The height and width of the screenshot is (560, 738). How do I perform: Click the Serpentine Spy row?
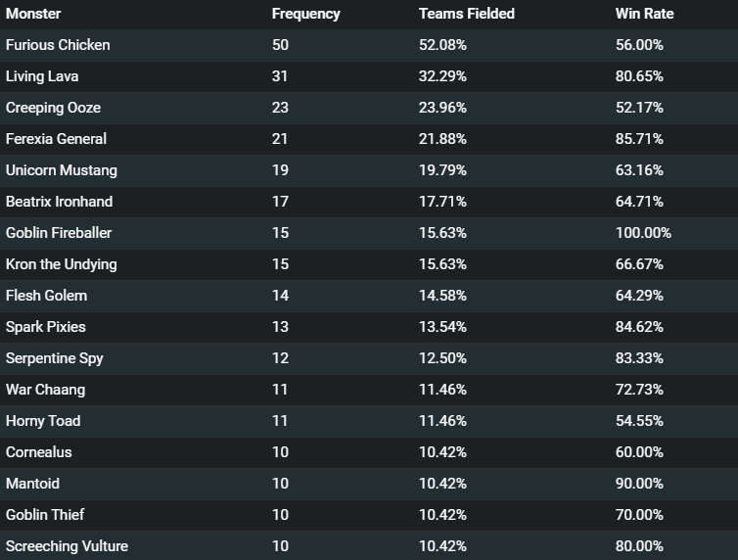coord(369,358)
